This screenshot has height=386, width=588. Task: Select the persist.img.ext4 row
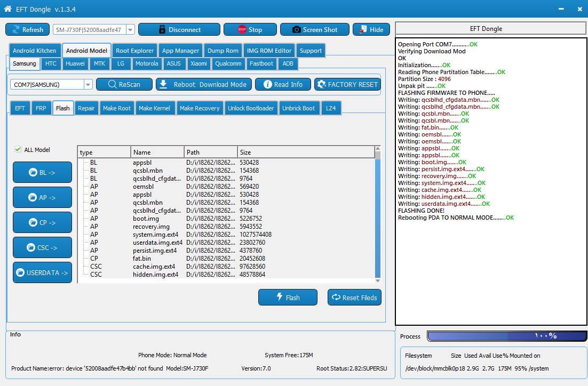pyautogui.click(x=226, y=251)
